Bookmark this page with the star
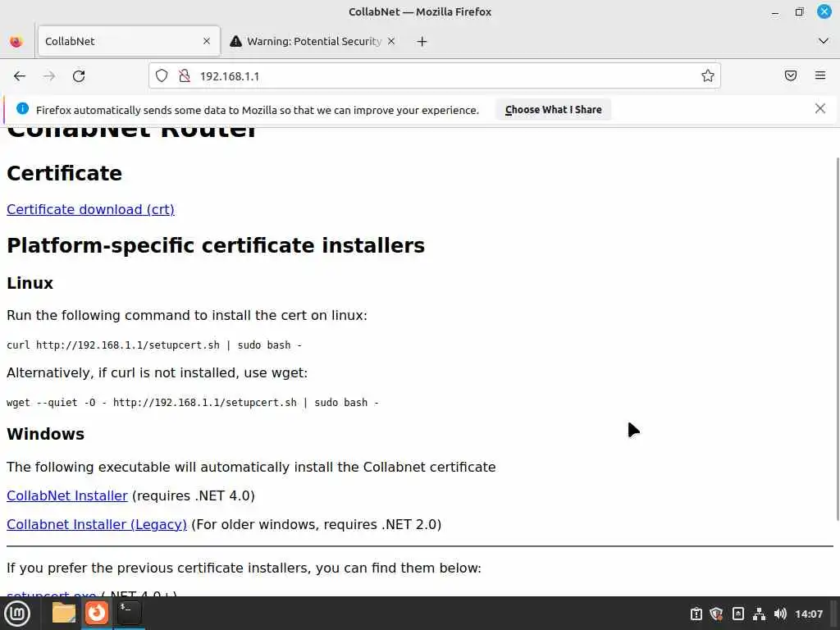 coord(708,76)
